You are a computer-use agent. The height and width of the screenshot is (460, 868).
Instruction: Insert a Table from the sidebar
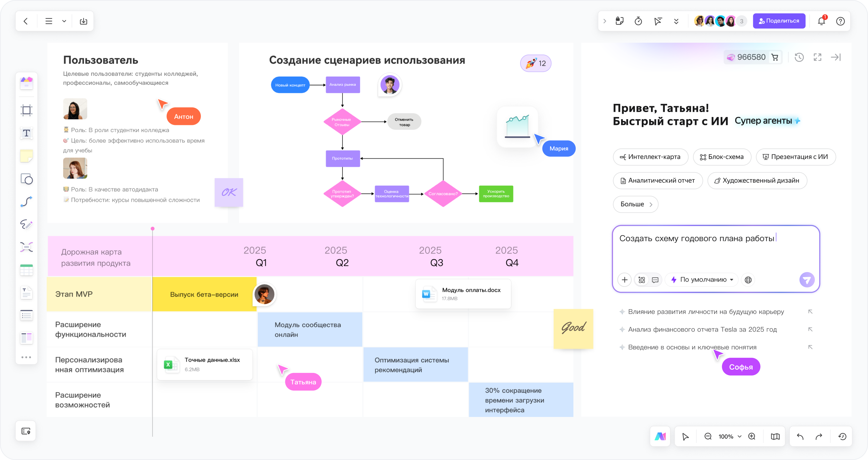pos(26,270)
